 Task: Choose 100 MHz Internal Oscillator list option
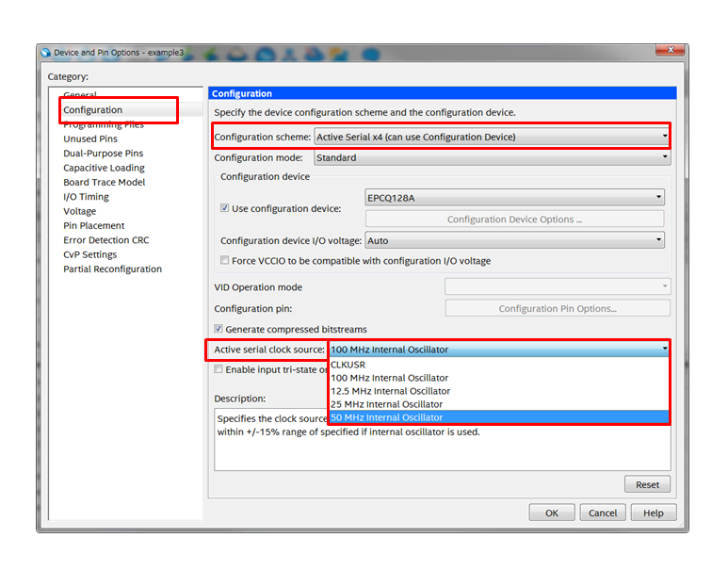498,378
